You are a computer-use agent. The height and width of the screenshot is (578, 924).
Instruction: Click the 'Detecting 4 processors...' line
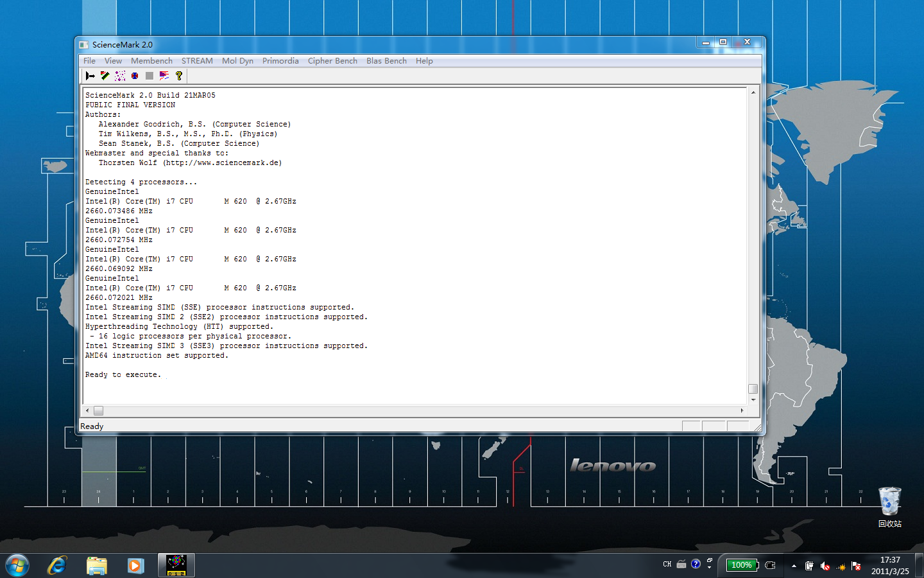tap(141, 182)
